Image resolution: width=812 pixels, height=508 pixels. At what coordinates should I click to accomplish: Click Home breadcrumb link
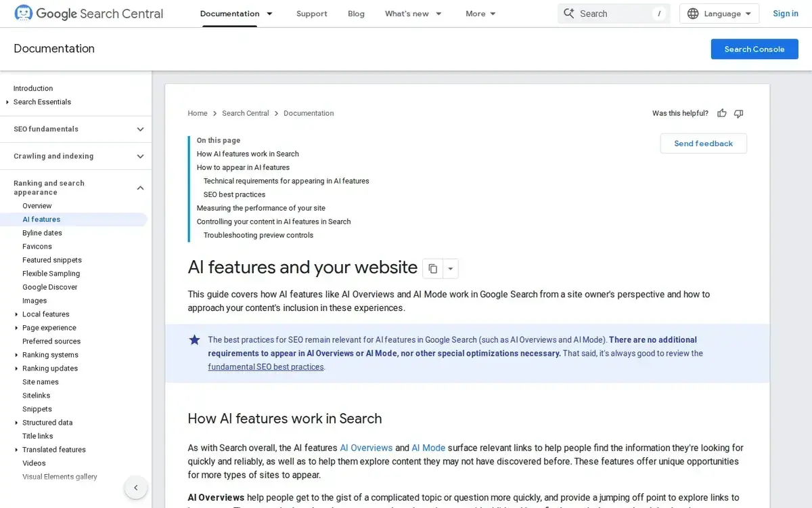click(x=198, y=113)
